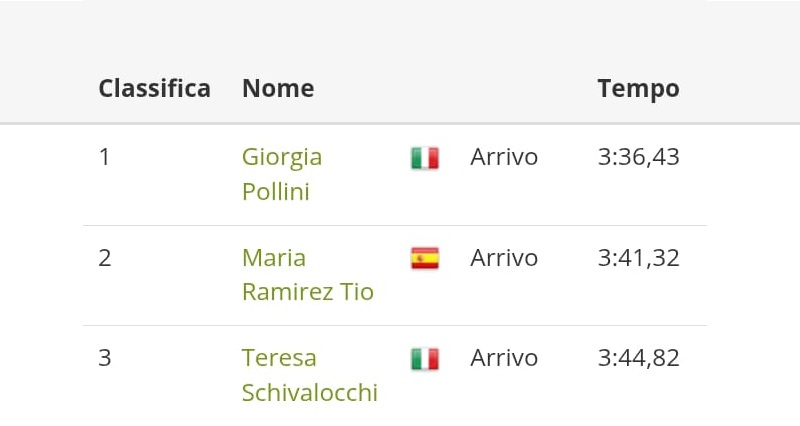
Task: Click the Classifica column header
Action: (x=154, y=88)
